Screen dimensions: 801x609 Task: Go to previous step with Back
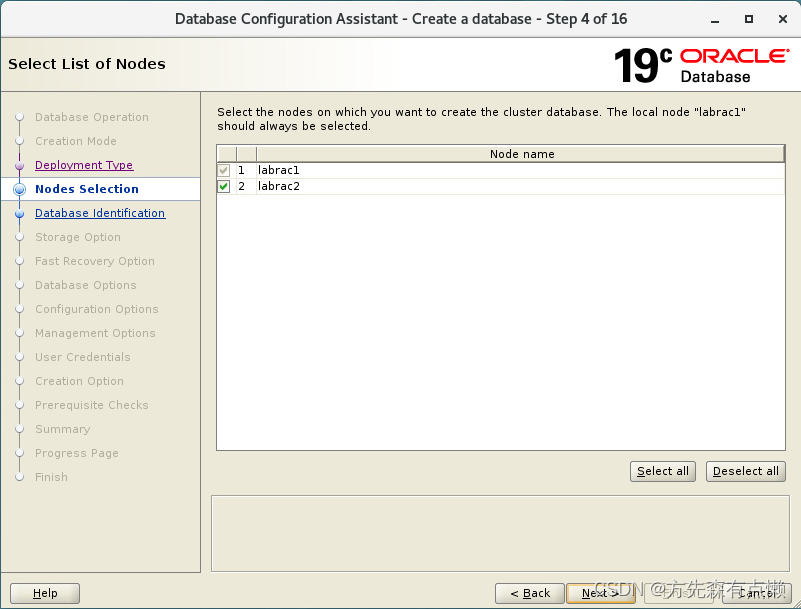(x=530, y=593)
